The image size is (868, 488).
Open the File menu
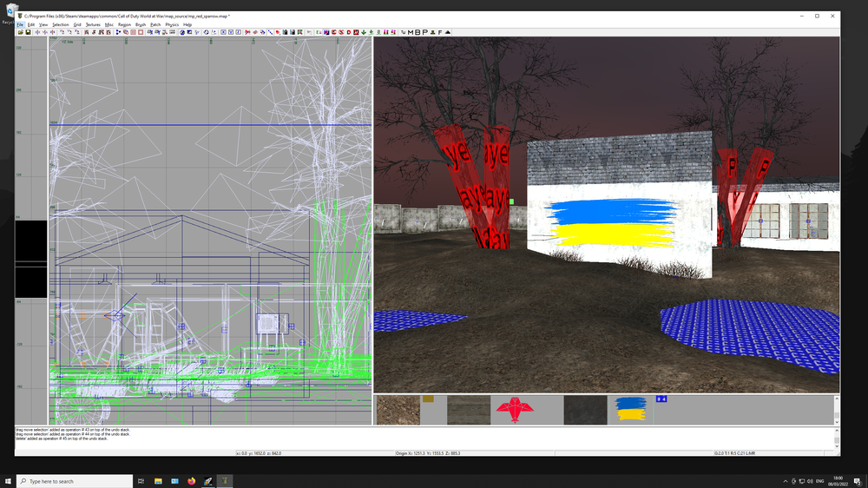pyautogui.click(x=20, y=24)
